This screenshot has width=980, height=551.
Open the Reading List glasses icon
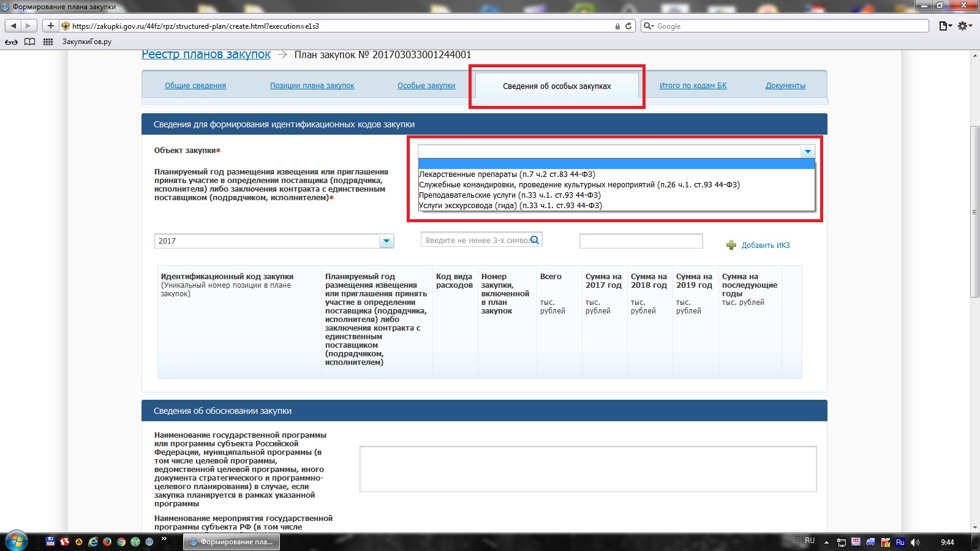pyautogui.click(x=11, y=42)
